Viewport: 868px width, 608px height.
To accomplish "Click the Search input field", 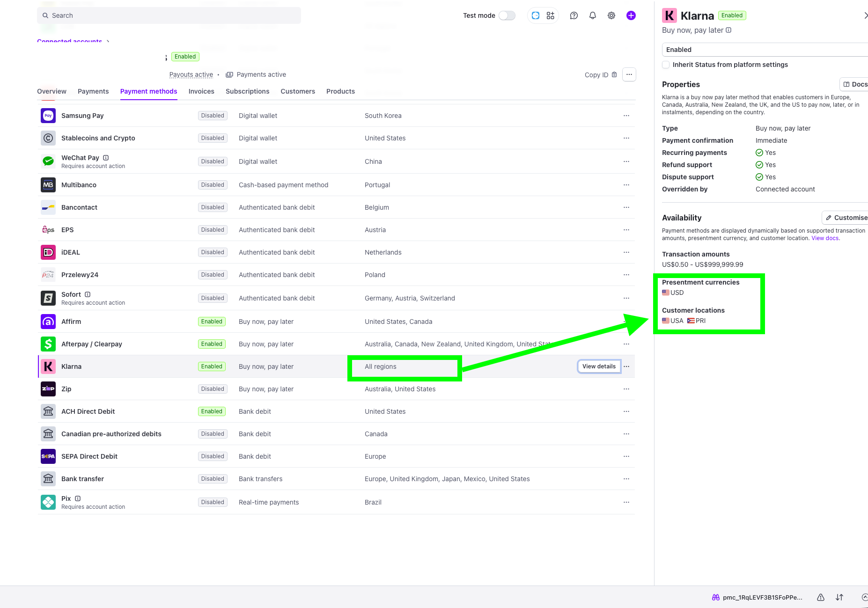I will [x=169, y=15].
